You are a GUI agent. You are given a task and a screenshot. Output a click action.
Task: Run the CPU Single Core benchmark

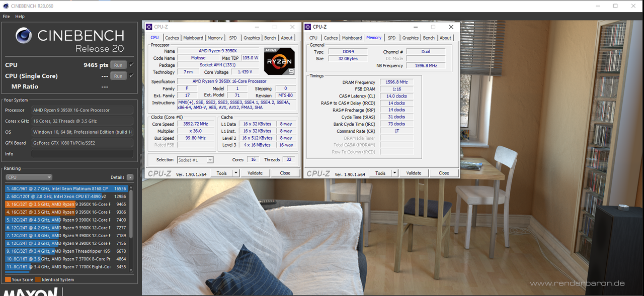(118, 76)
